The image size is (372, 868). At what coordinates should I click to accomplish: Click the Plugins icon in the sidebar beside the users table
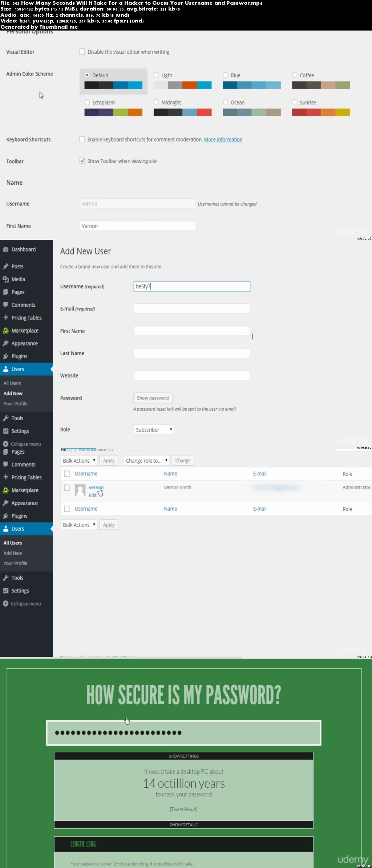coord(5,516)
